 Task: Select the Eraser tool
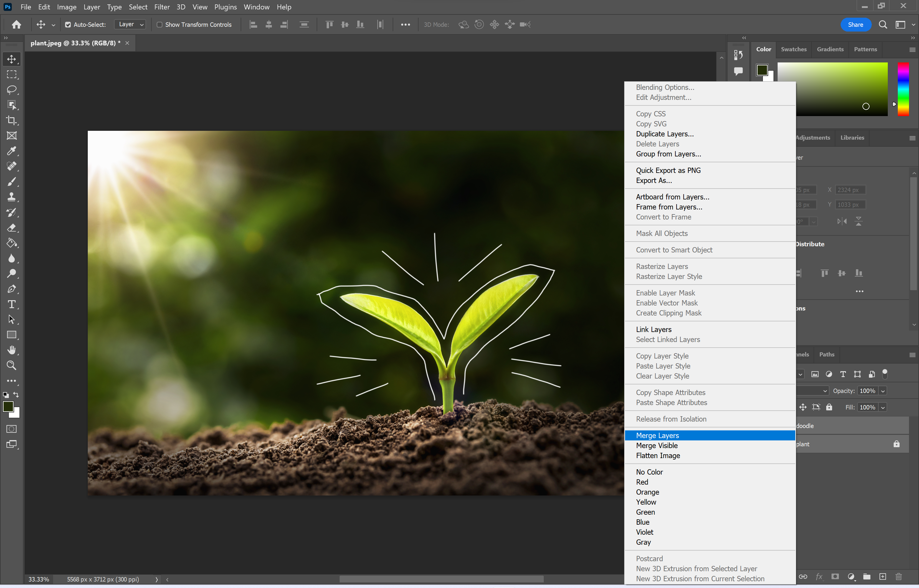pos(11,228)
